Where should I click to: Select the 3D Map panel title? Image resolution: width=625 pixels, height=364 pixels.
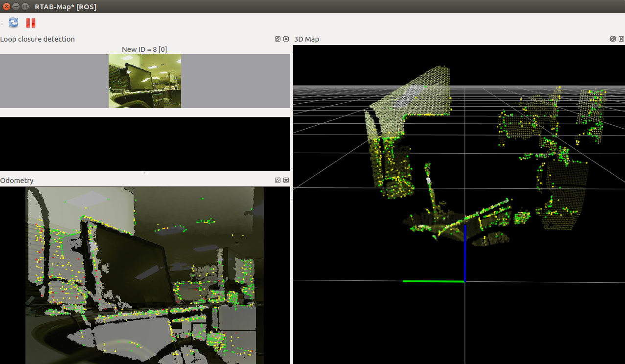pyautogui.click(x=306, y=39)
